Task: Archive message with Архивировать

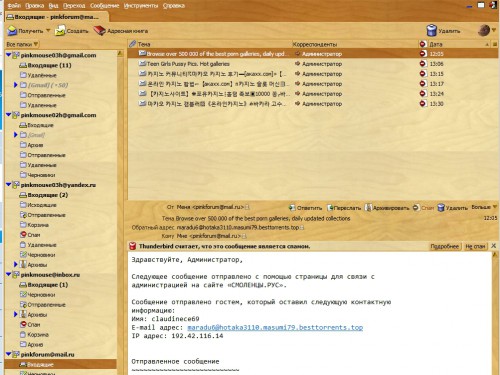Action: (x=387, y=208)
